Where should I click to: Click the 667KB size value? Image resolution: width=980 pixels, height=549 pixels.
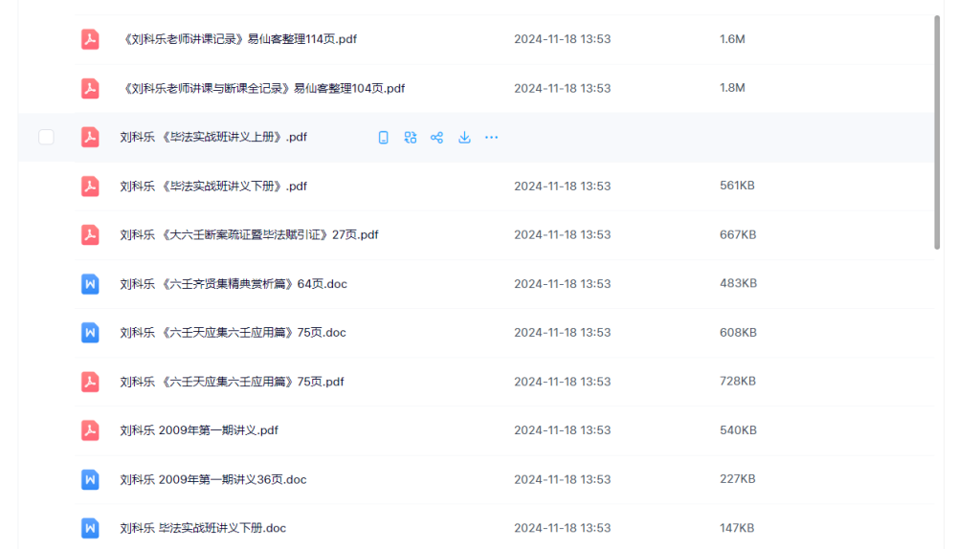(x=738, y=234)
